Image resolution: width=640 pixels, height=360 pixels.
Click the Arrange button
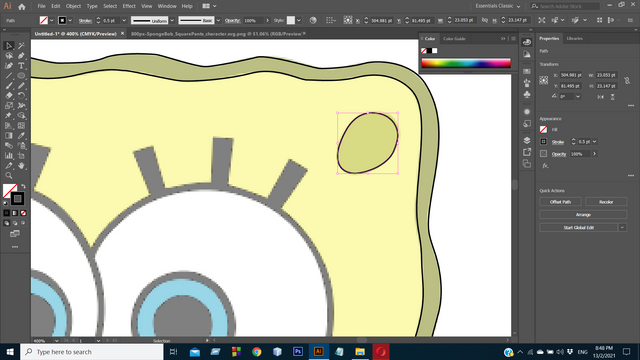point(583,214)
